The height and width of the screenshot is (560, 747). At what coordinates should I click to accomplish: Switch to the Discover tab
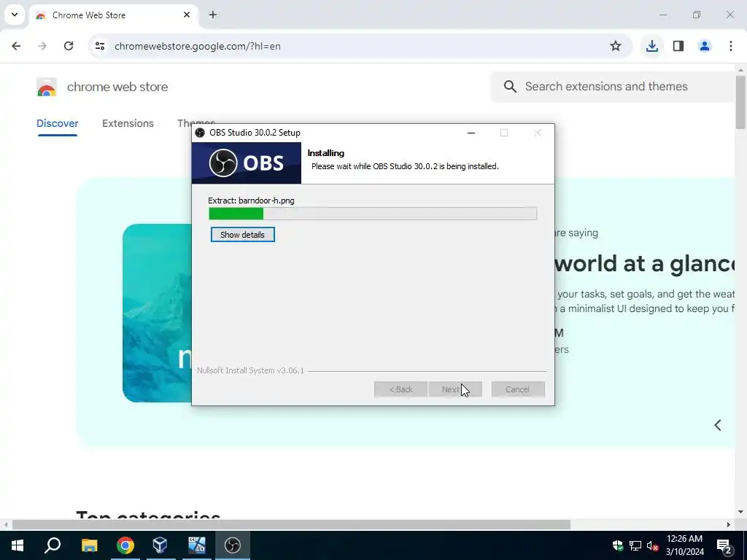click(58, 123)
